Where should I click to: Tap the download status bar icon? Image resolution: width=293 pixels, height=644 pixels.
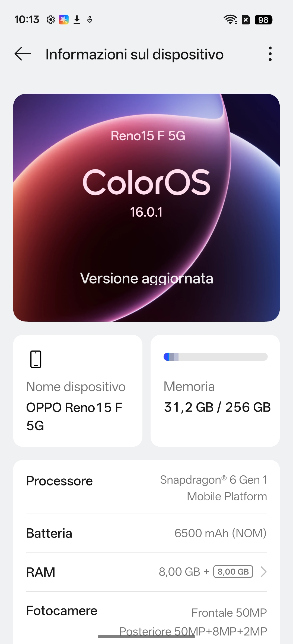[77, 20]
